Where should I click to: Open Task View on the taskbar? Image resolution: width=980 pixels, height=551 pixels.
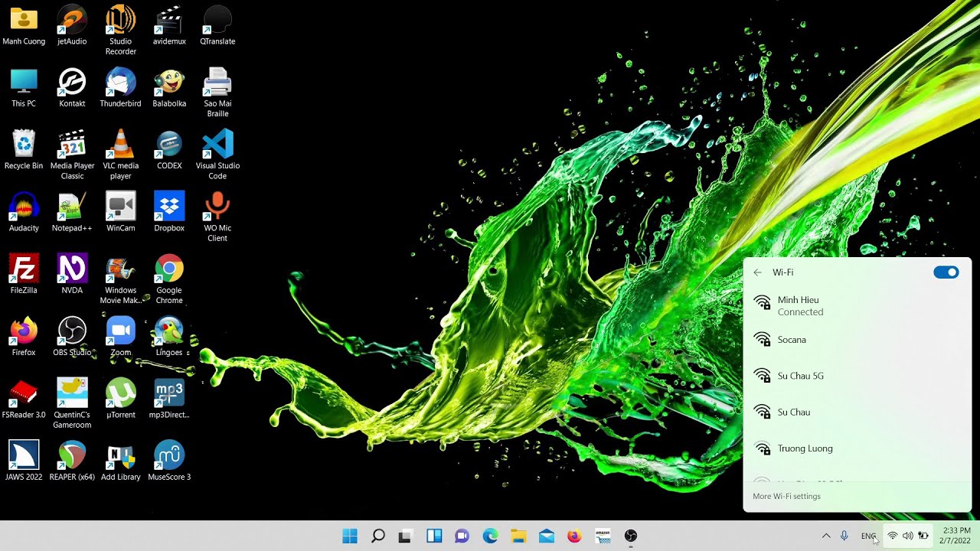click(x=405, y=536)
